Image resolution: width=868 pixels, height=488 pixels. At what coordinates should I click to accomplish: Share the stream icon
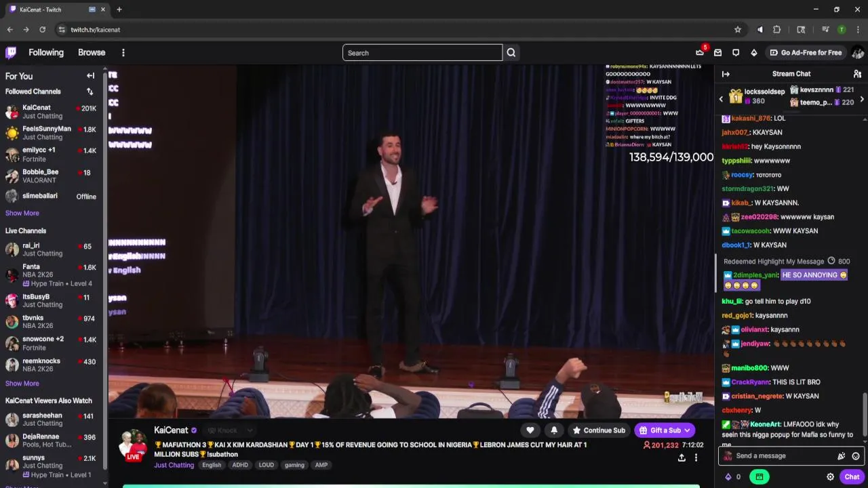[682, 457]
